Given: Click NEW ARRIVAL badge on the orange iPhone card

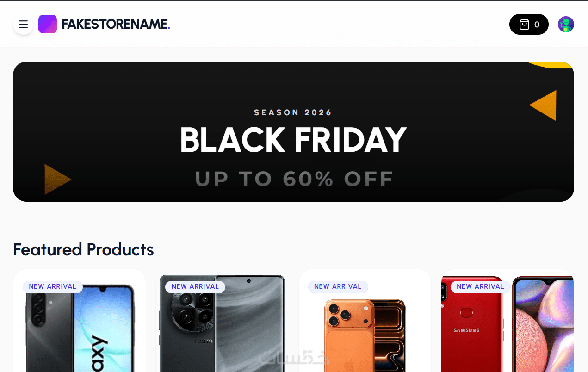Looking at the screenshot, I should pyautogui.click(x=338, y=287).
